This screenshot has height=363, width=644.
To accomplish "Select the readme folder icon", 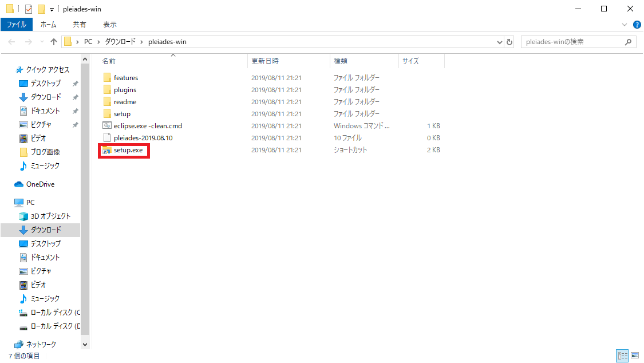I will pos(107,101).
